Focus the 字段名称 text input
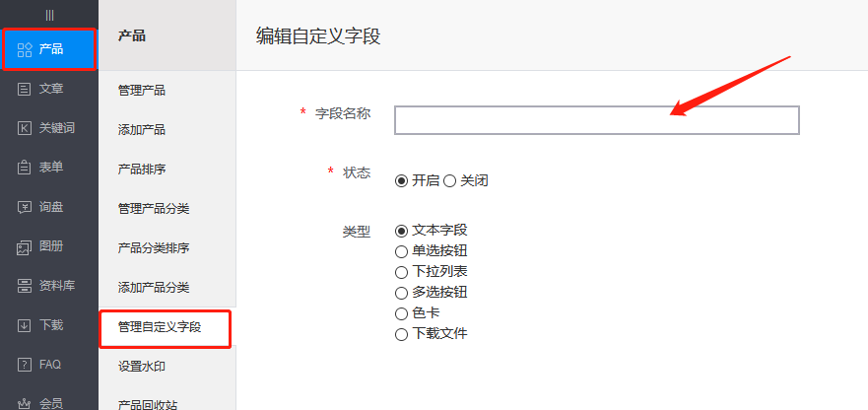The image size is (868, 410). tap(596, 120)
